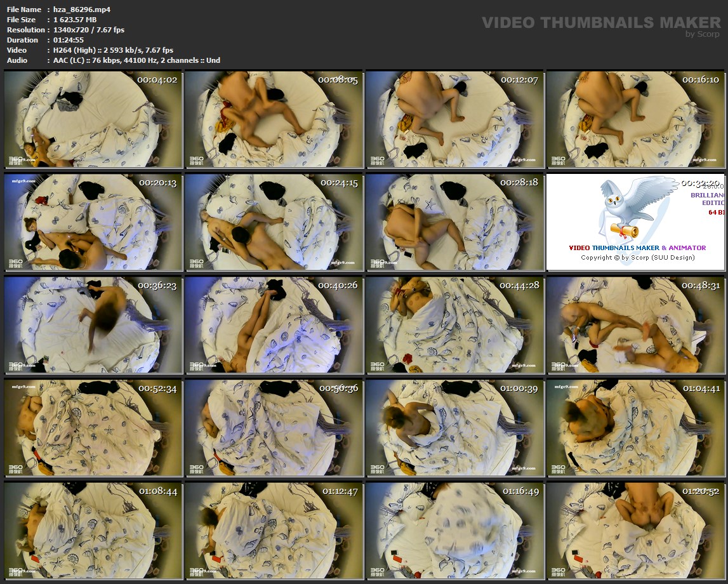728x584 pixels.
Task: Click the Copyright by Scorp SUU Design text
Action: point(637,258)
